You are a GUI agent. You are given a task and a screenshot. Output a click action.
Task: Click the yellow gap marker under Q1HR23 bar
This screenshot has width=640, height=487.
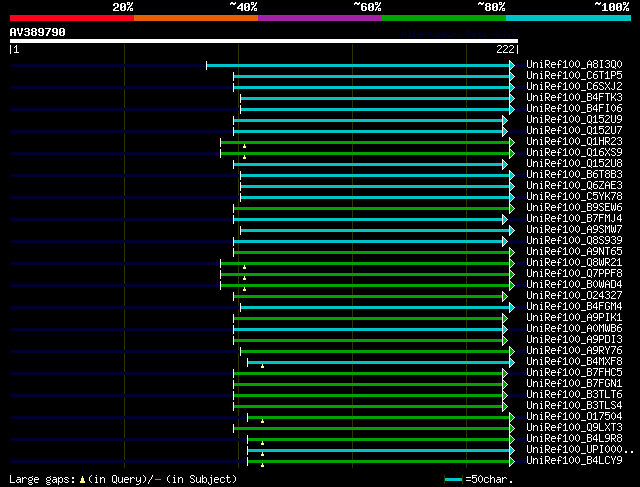pos(244,146)
